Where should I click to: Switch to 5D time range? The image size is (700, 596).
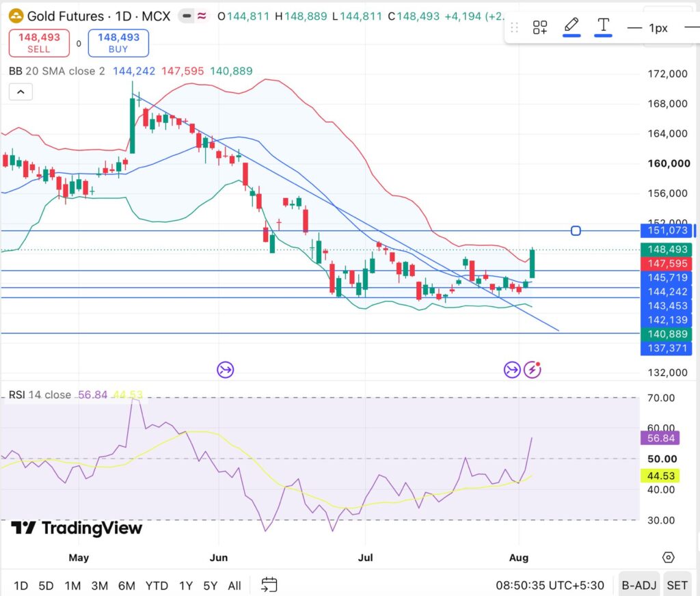pyautogui.click(x=46, y=585)
